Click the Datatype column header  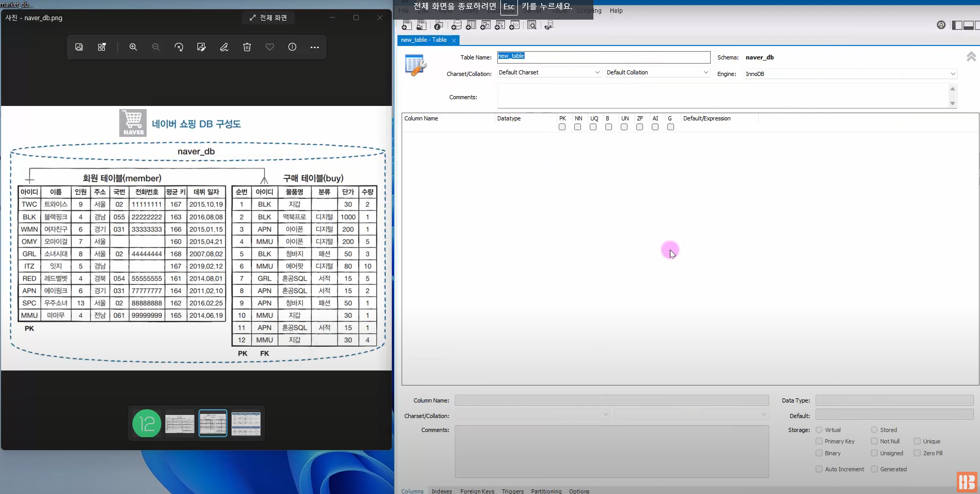click(x=509, y=118)
